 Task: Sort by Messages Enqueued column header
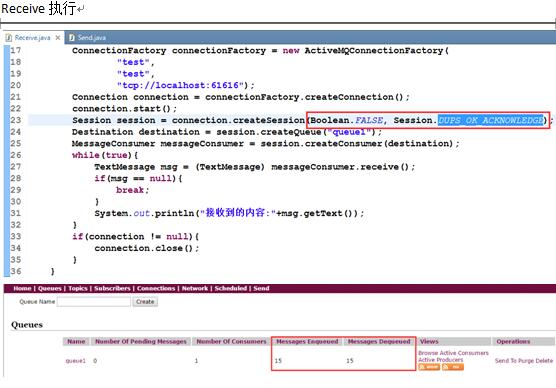[x=307, y=341]
